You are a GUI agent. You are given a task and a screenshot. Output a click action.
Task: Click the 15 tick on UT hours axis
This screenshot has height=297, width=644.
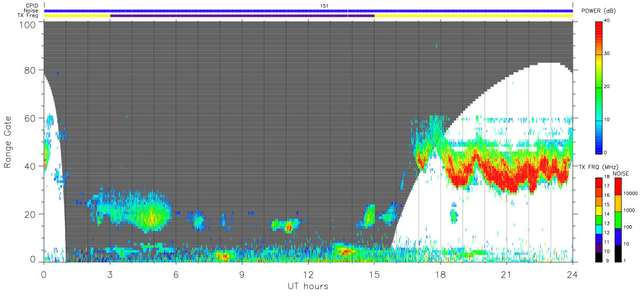coord(374,274)
